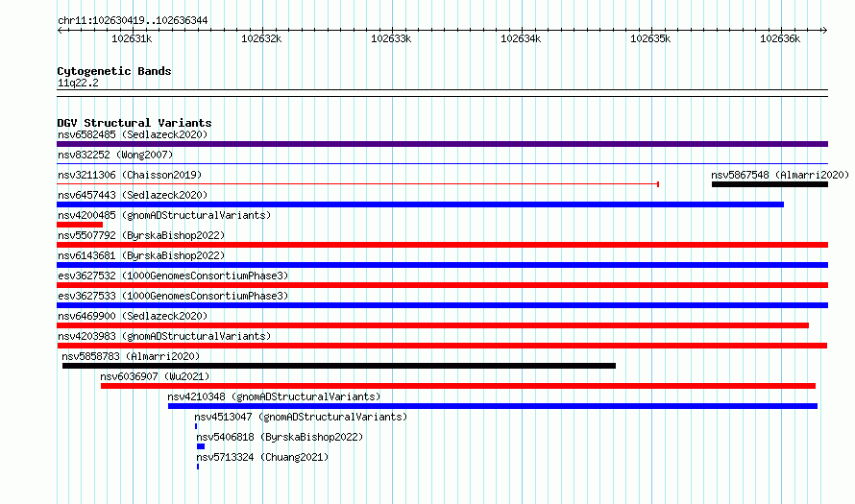The image size is (855, 504).
Task: Click the esv3627533 (1000GenomesConsortiumPhase3) label
Action: click(173, 296)
